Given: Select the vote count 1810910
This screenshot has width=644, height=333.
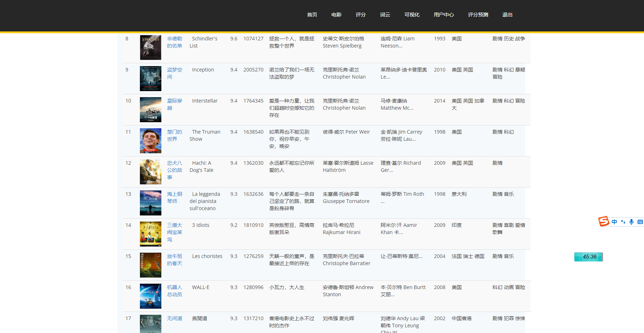Looking at the screenshot, I should click(x=253, y=225).
